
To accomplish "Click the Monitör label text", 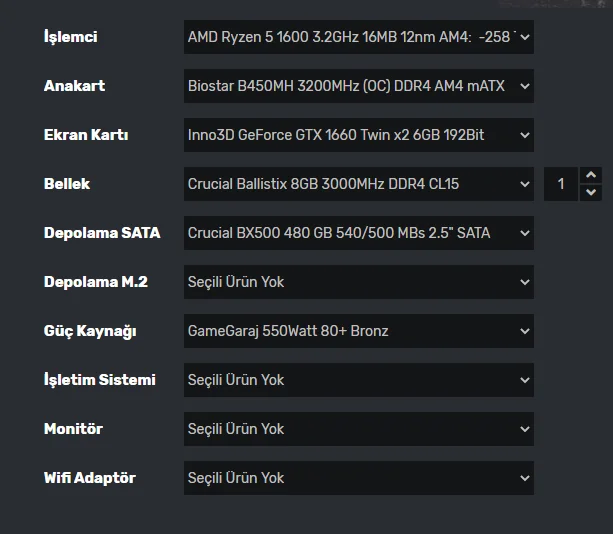I will click(73, 429).
